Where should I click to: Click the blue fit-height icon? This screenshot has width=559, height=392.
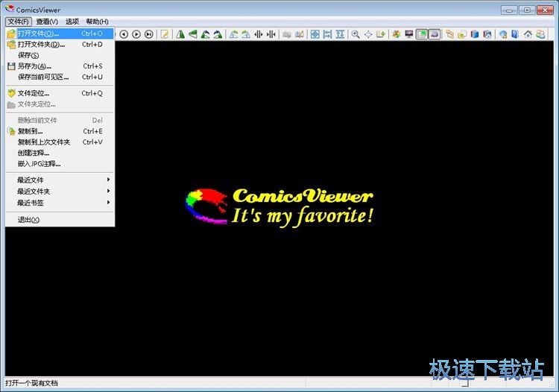pos(340,34)
